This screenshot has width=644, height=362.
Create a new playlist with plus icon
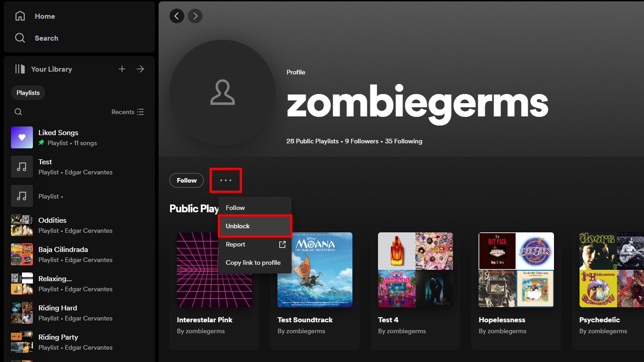122,69
